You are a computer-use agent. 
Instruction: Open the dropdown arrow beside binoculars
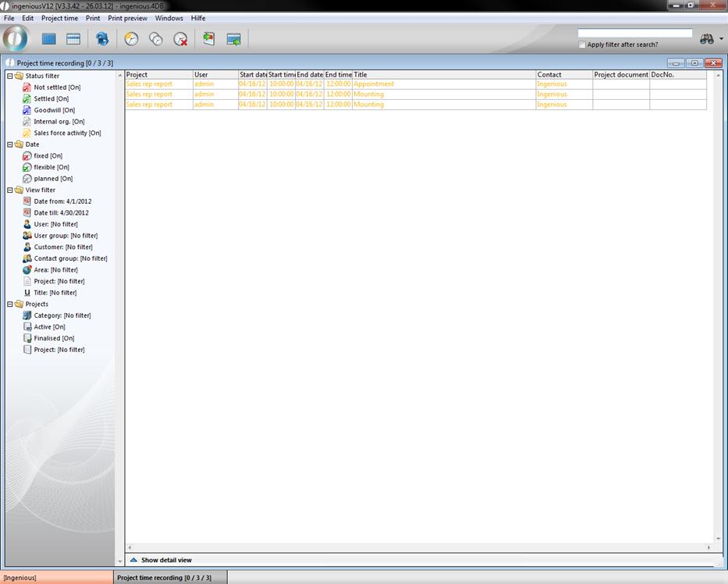[722, 39]
